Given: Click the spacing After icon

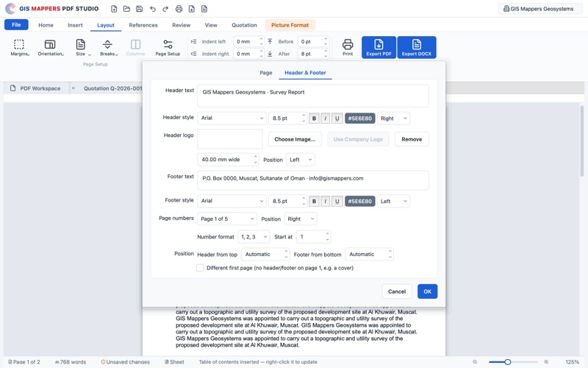Looking at the screenshot, I should pos(270,54).
